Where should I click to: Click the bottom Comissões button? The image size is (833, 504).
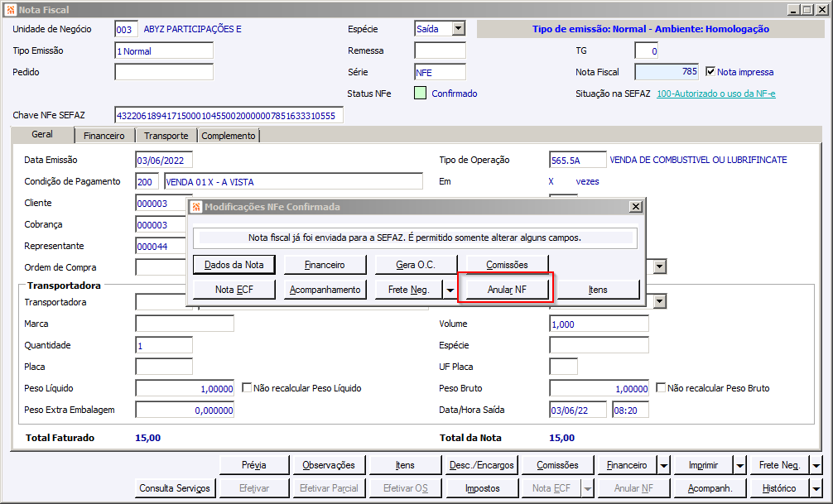[557, 465]
